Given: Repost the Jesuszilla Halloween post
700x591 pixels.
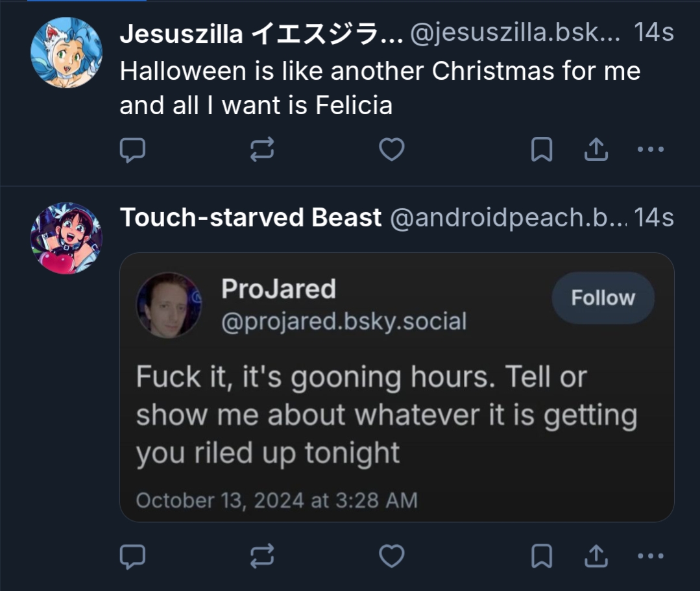Looking at the screenshot, I should coord(262,151).
